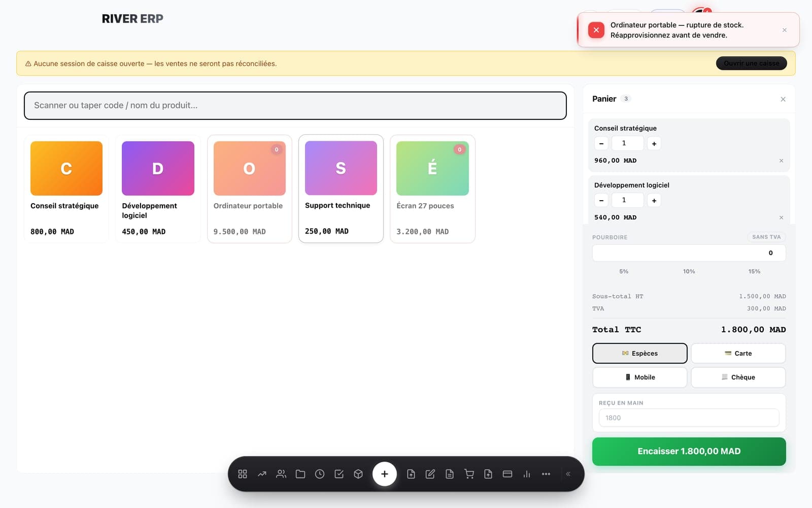
Task: Click the Encaisser 1.800,00 MAD button
Action: pos(689,451)
